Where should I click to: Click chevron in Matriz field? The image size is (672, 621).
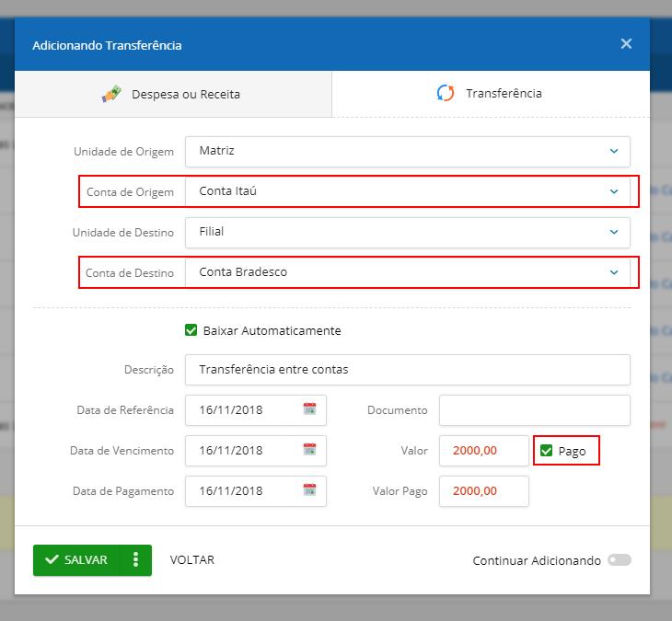[x=614, y=151]
